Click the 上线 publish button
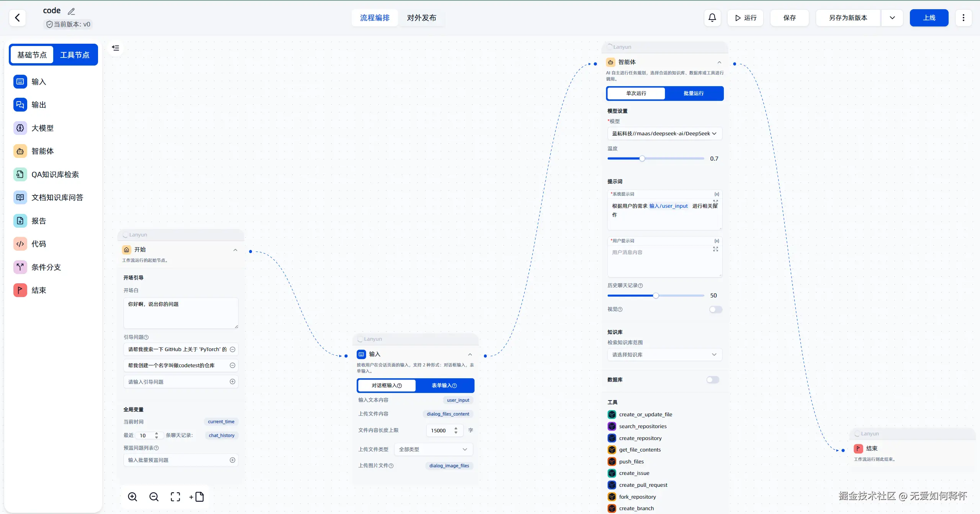This screenshot has width=980, height=514. tap(929, 18)
